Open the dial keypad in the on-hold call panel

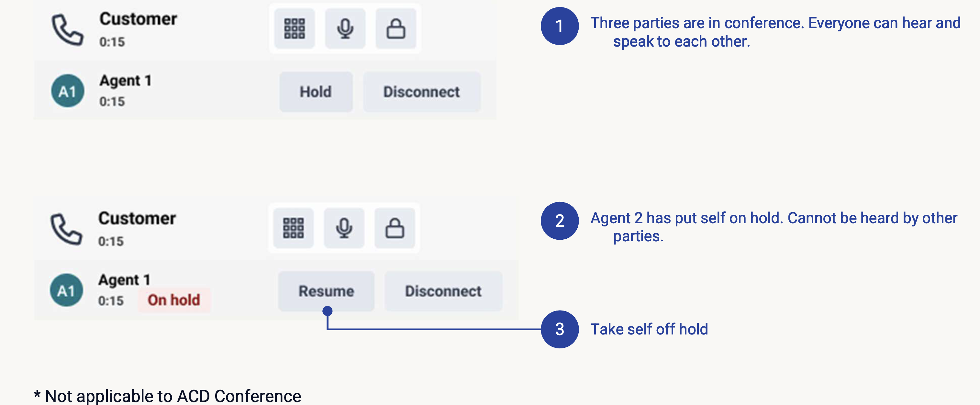(293, 228)
